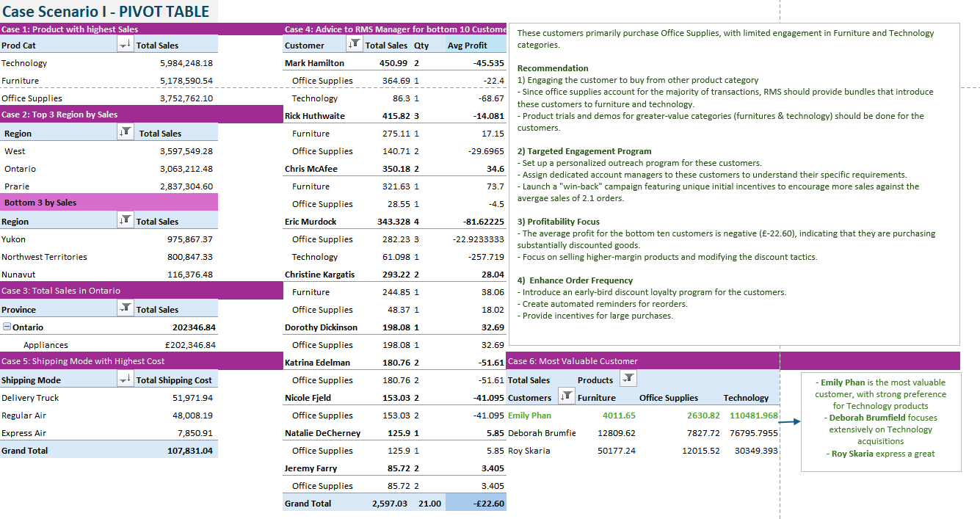Click the Customers sort filter icon in Case 6
The image size is (980, 519).
[x=566, y=397]
